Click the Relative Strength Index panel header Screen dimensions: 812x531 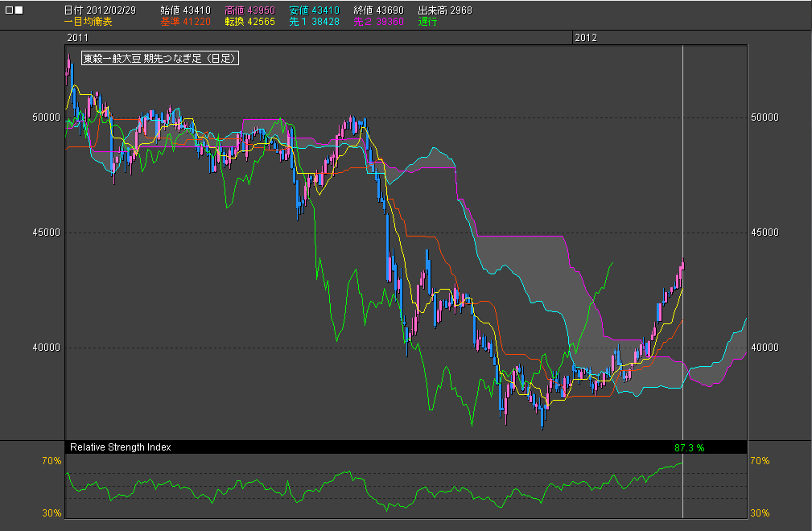(121, 447)
